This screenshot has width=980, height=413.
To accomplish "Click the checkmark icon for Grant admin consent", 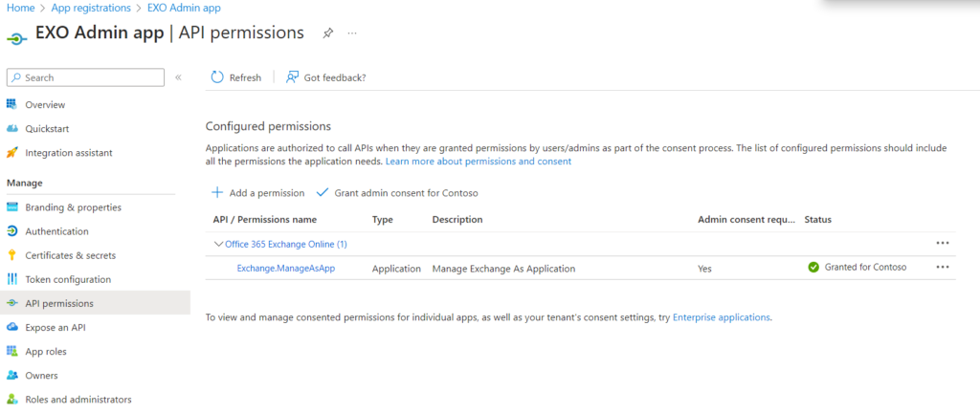I will tap(323, 193).
